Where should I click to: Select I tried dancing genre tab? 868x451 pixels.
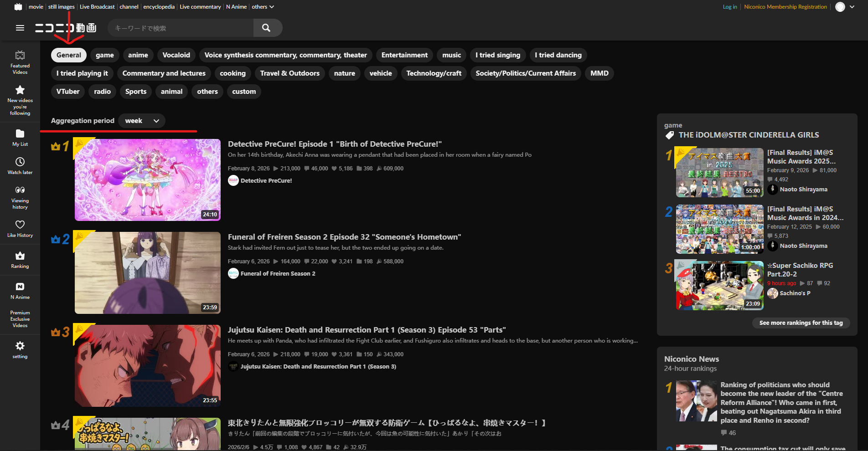tap(558, 55)
